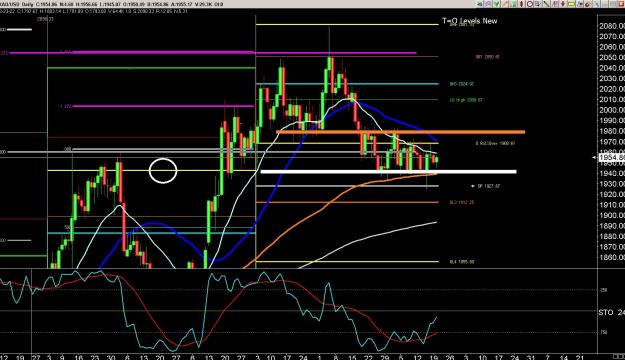Click the SF 1927 level label
Screen dimensions: 625x360
(488, 186)
